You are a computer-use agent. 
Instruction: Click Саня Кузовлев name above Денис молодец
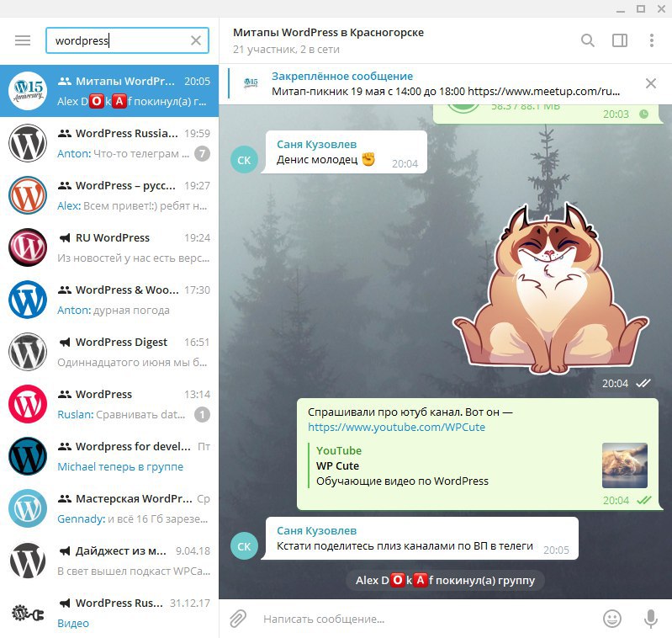(316, 145)
